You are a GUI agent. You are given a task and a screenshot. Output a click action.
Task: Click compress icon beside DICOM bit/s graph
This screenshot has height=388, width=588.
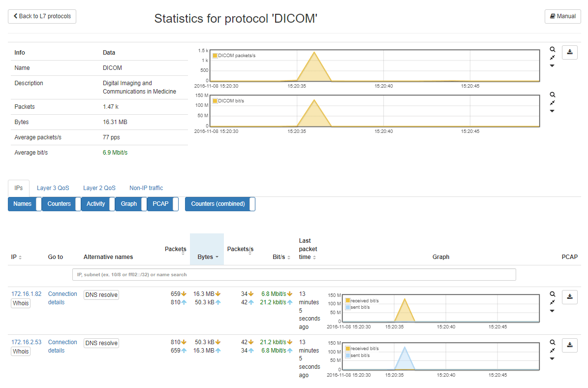pos(553,102)
